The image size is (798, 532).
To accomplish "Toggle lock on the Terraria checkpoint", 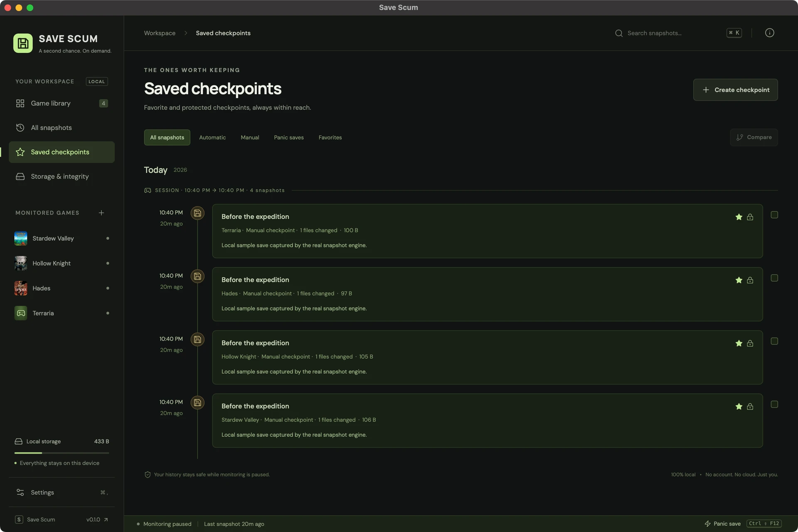I will 750,217.
